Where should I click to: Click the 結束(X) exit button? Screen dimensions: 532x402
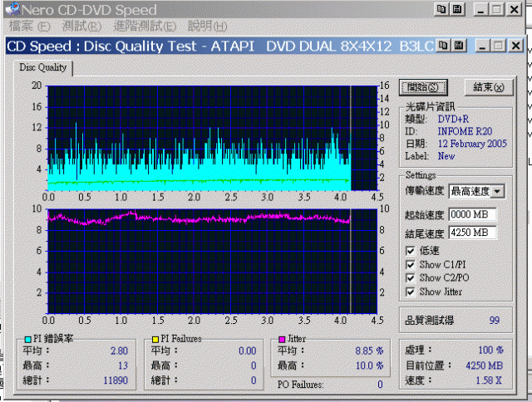489,87
